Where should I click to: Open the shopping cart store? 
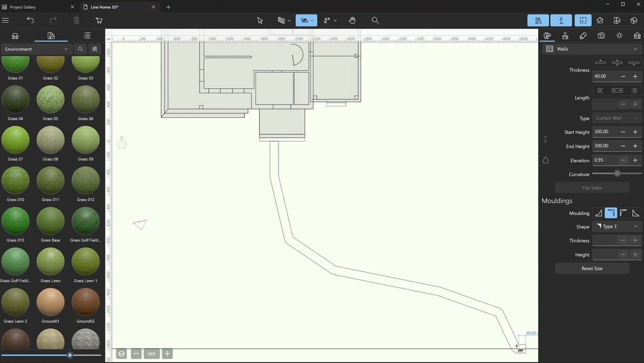99,20
